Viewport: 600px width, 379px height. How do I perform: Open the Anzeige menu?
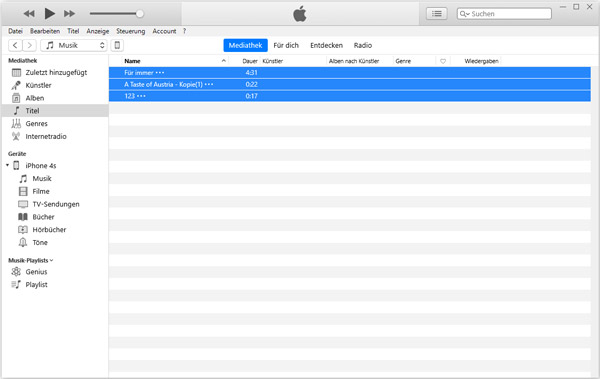pos(98,31)
